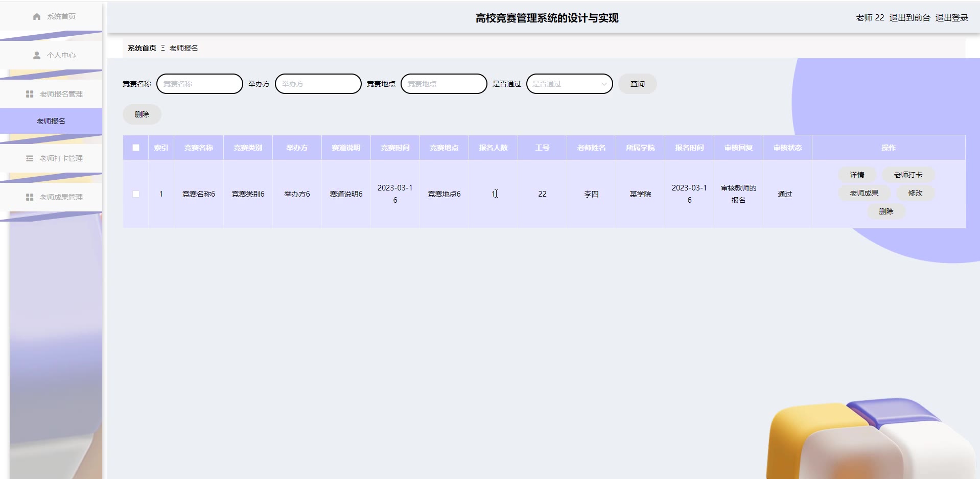Click the 删除 button above the table
This screenshot has width=980, height=479.
142,114
